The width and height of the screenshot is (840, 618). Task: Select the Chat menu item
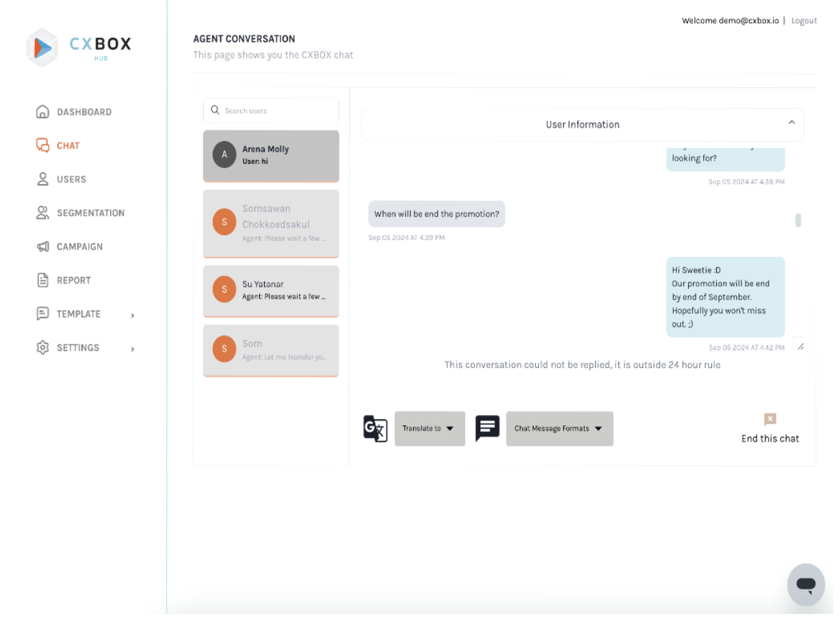click(x=68, y=146)
